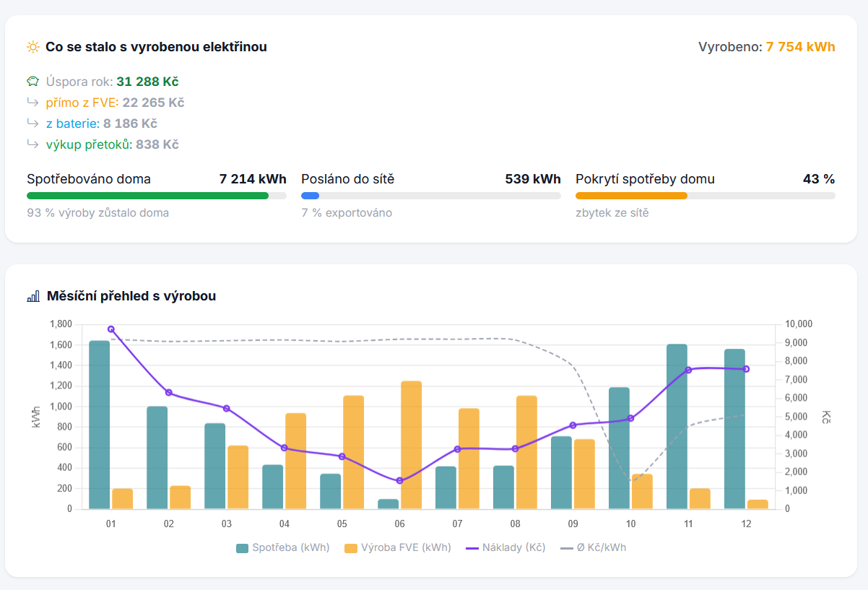868x590 pixels.
Task: Click the piggy bank icon next to Úspora rok
Action: coord(32,82)
